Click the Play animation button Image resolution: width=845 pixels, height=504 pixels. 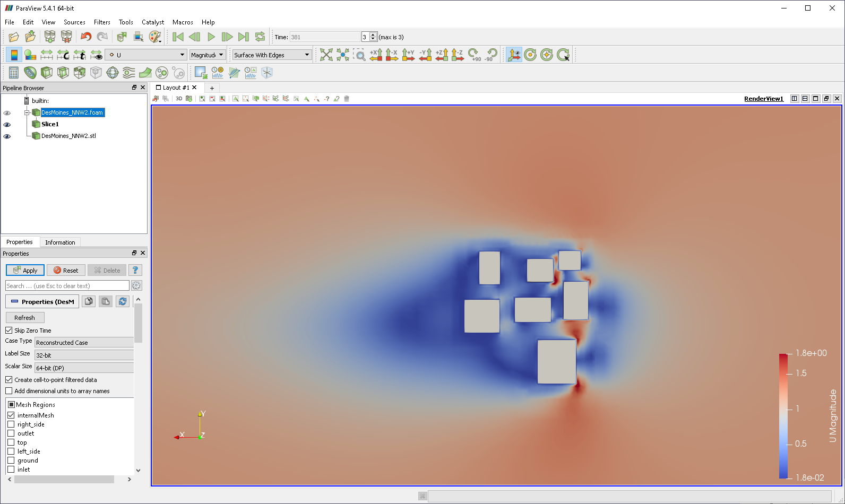(x=211, y=37)
